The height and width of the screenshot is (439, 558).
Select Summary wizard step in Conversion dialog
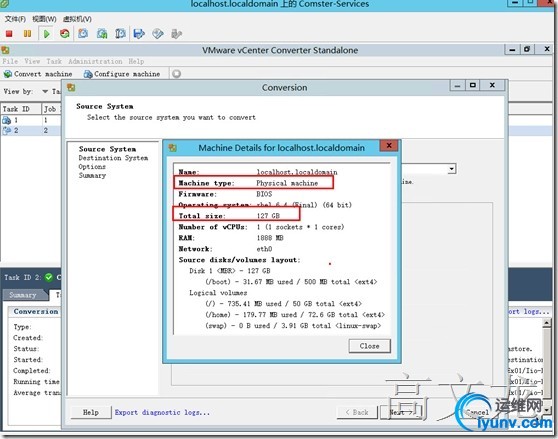click(92, 175)
